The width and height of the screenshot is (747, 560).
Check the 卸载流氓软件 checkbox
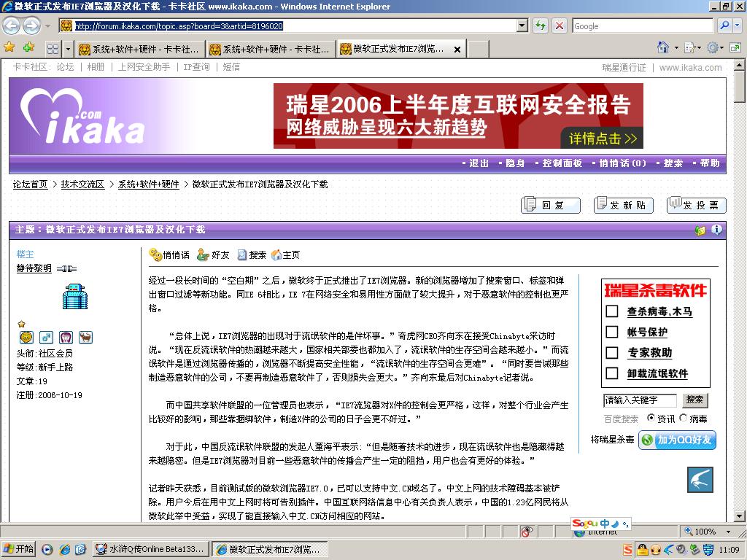pos(612,373)
